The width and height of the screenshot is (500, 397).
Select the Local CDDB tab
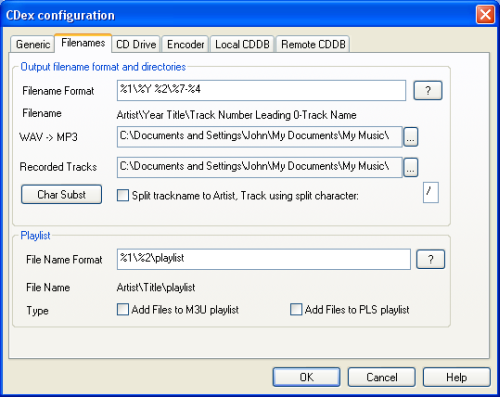point(242,44)
